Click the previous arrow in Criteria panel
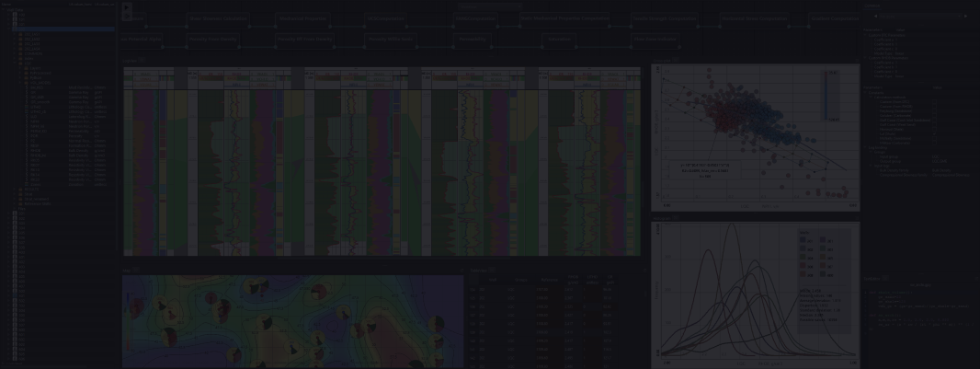 pos(874,16)
